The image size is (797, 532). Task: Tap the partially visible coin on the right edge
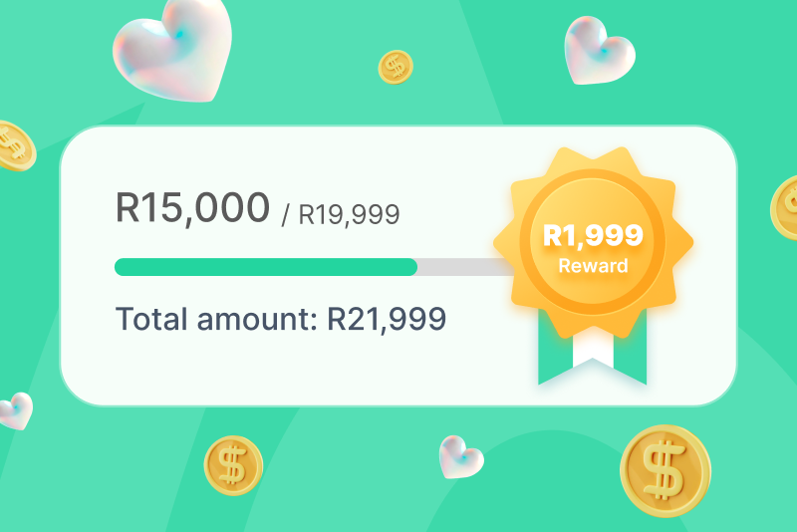[786, 206]
